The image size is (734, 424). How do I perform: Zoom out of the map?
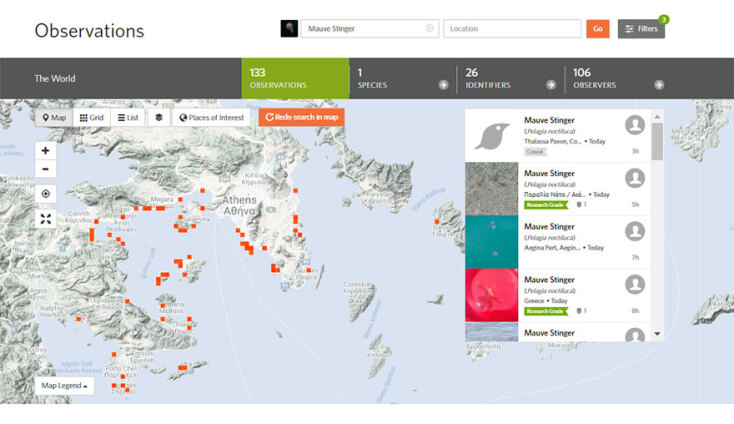coord(46,169)
